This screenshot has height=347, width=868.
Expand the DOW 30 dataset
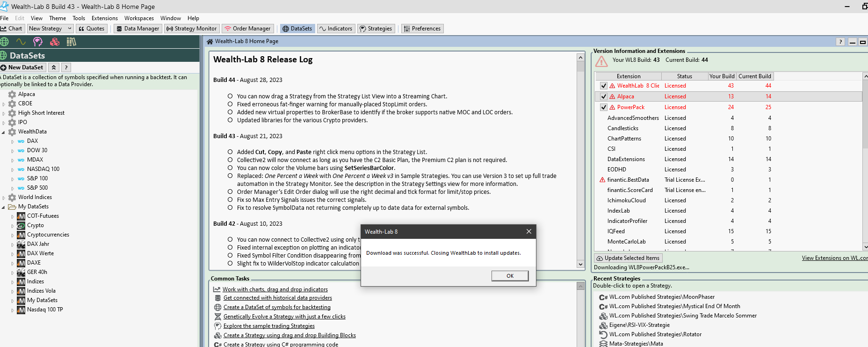13,151
